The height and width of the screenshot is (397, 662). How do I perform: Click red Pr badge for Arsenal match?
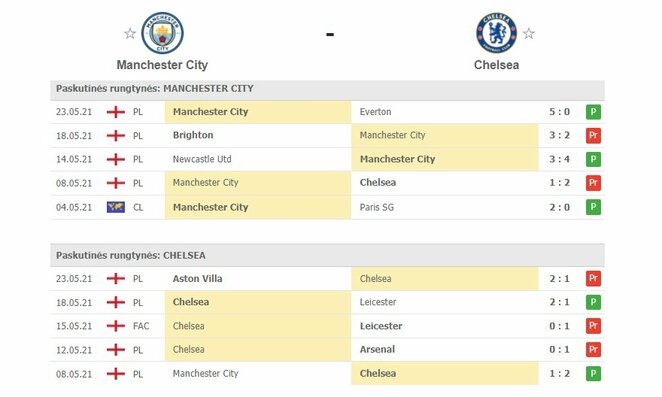click(x=593, y=350)
